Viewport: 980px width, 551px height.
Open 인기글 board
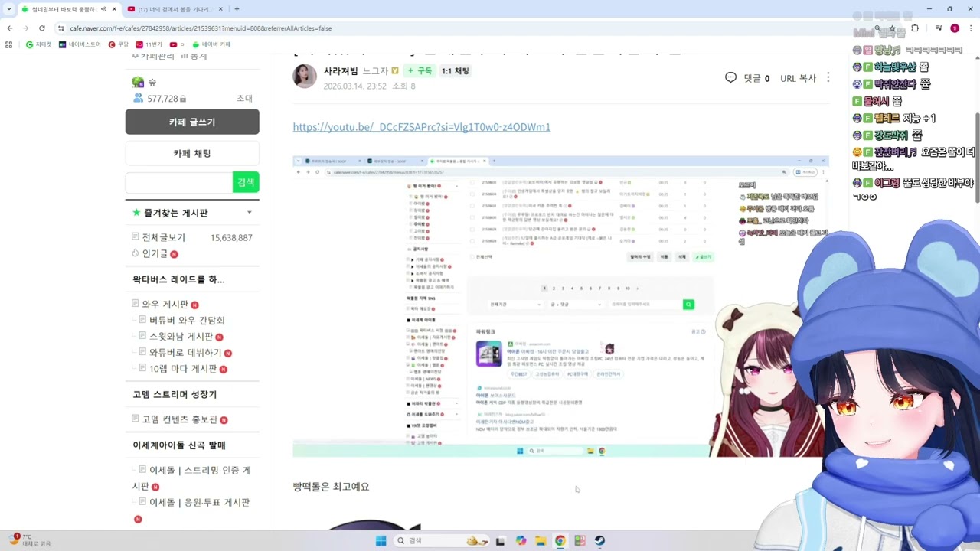pyautogui.click(x=155, y=253)
